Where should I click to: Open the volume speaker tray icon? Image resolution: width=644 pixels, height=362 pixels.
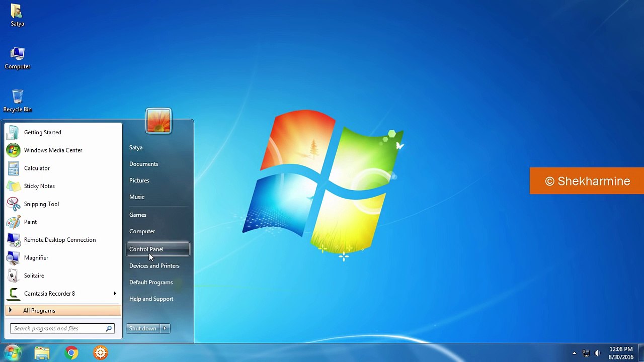598,353
